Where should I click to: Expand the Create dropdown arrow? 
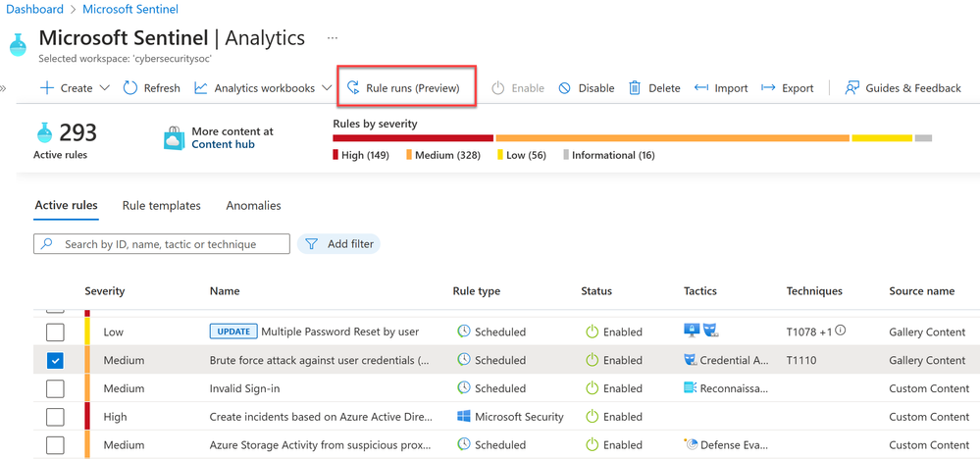[x=104, y=88]
